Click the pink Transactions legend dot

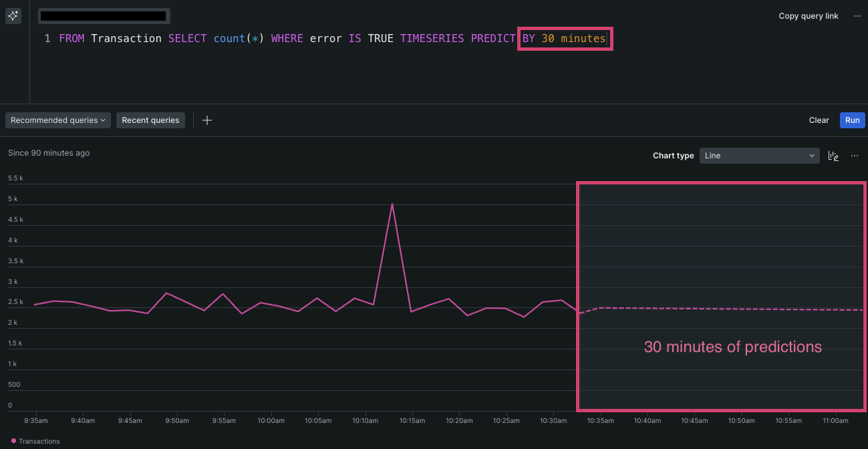click(x=13, y=441)
